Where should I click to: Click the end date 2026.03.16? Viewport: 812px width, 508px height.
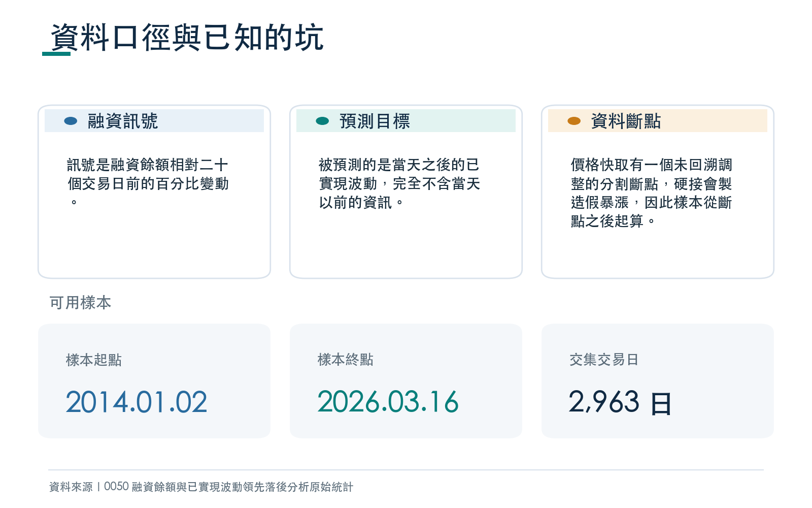click(388, 402)
